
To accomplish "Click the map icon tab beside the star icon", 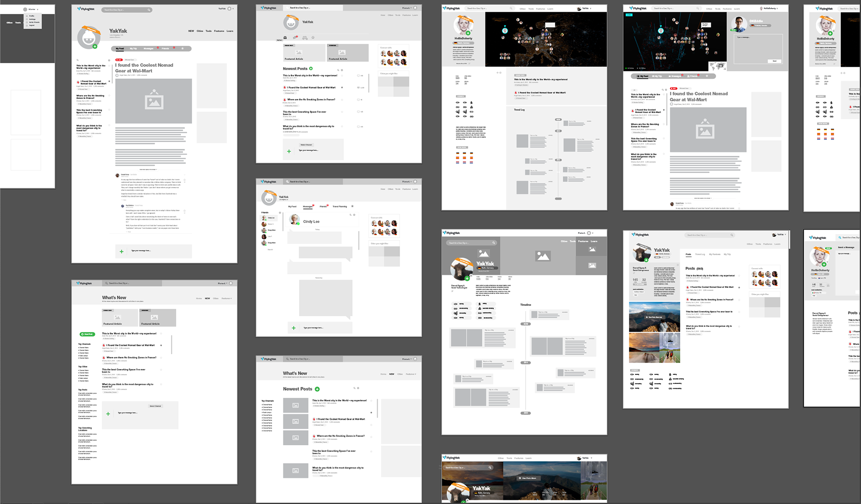I will pyautogui.click(x=305, y=38).
